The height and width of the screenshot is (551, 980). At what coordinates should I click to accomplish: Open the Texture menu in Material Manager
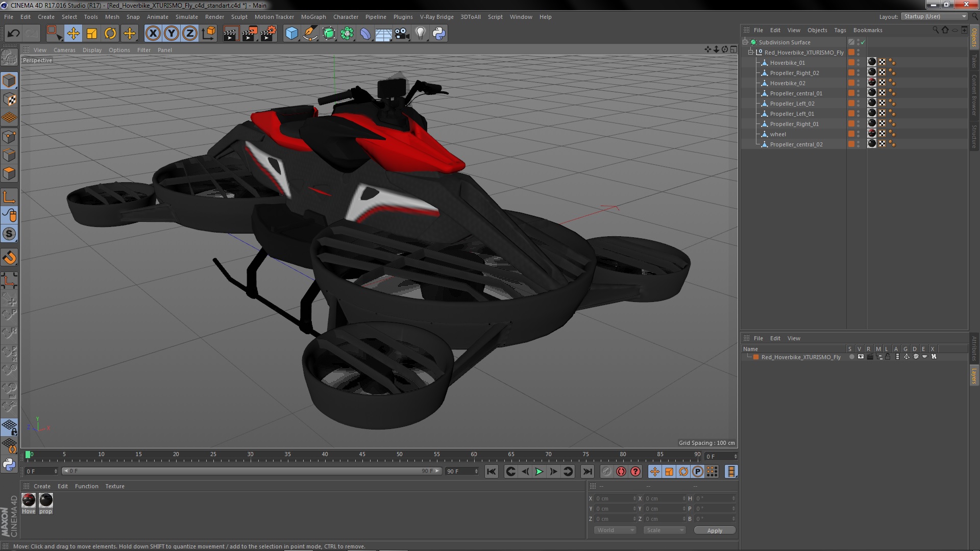point(115,486)
